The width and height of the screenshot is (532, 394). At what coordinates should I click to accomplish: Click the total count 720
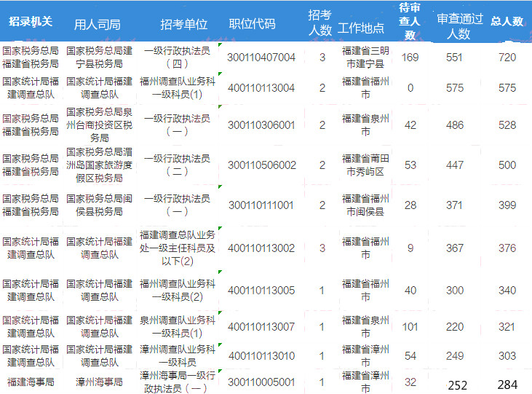(507, 58)
